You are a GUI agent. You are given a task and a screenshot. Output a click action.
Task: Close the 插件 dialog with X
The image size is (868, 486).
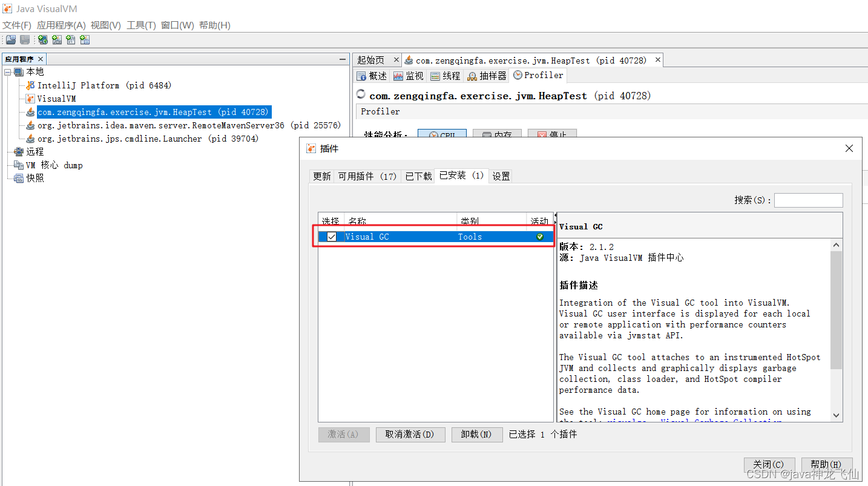[x=849, y=148]
